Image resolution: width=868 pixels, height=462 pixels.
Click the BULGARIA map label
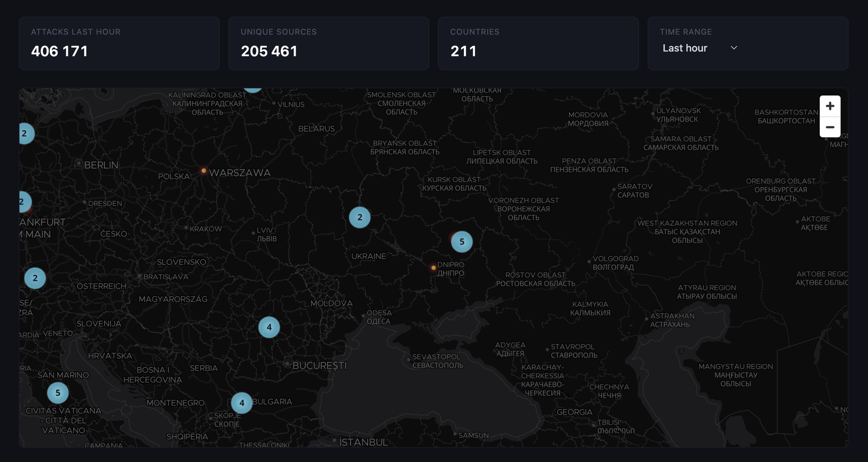[272, 402]
